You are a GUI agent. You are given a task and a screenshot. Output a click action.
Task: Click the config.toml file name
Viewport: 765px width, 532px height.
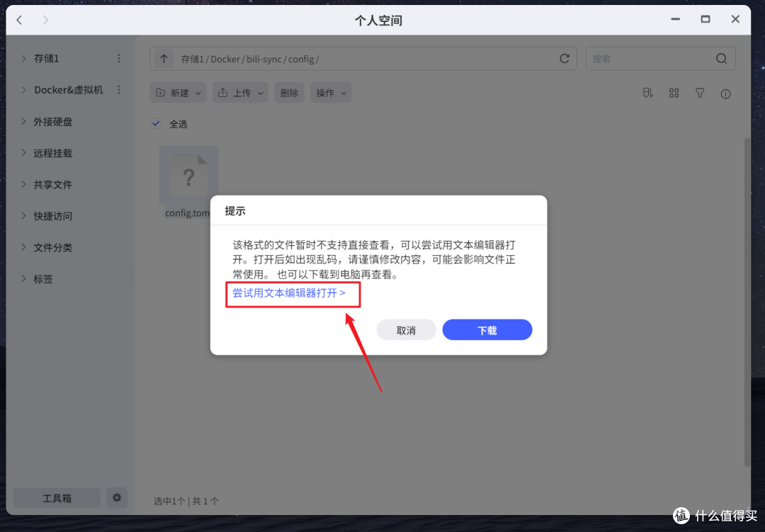187,213
